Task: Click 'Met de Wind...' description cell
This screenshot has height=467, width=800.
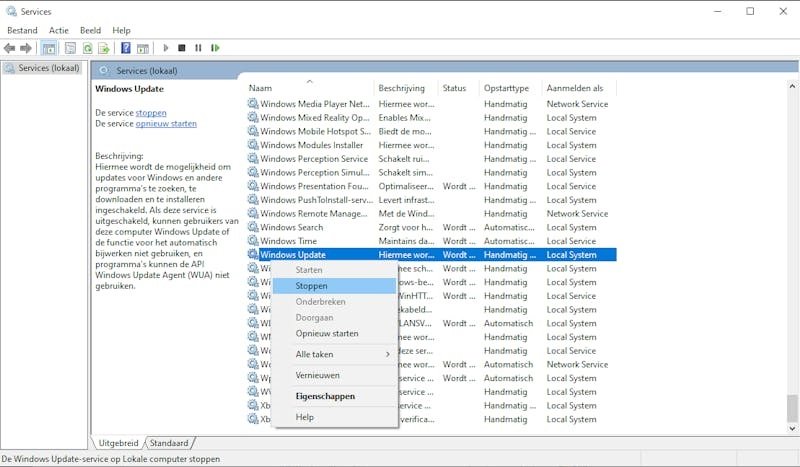Action: pos(406,213)
